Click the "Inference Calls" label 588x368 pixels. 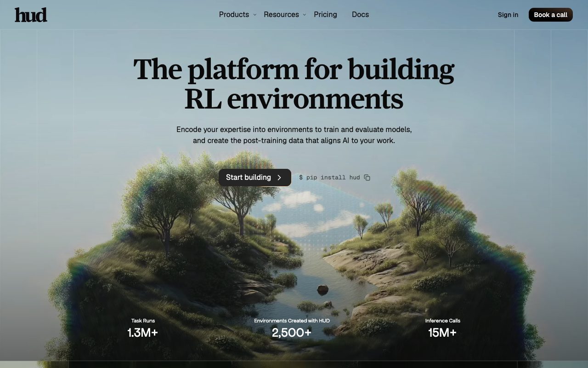pos(442,321)
